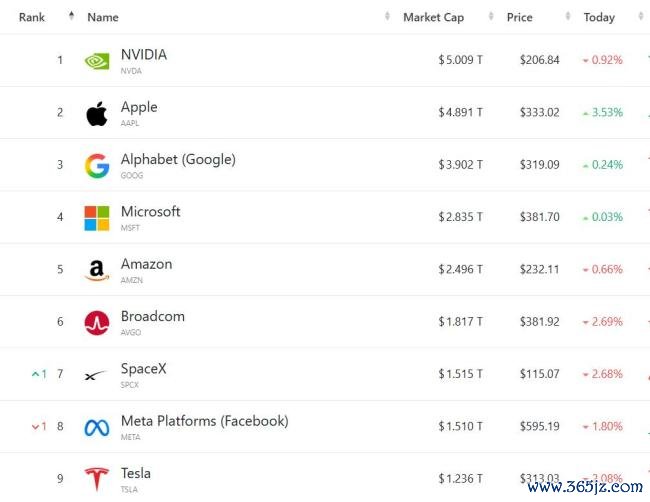Click the NVIDIA logo icon
The height and width of the screenshot is (502, 650).
point(97,61)
